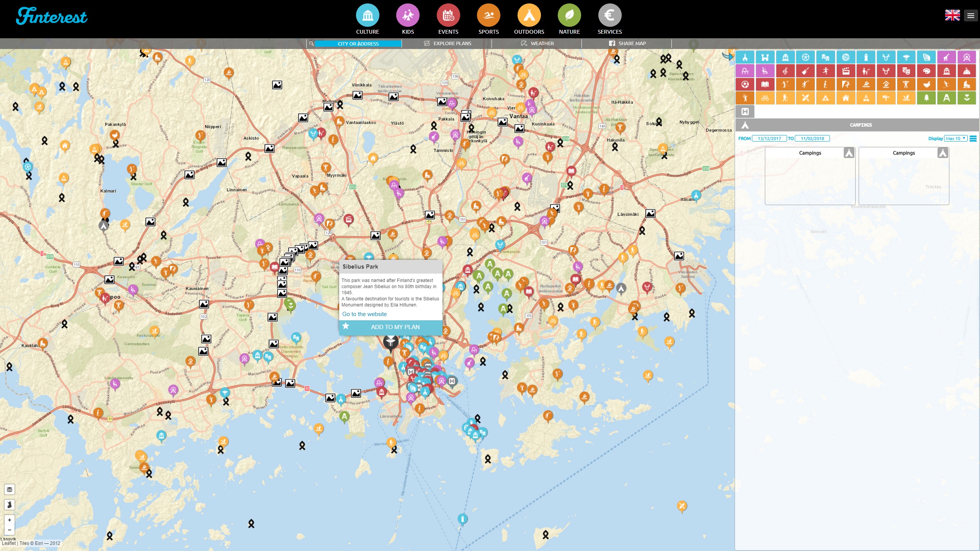The width and height of the screenshot is (980, 551).
Task: Focus the City or Address search field
Action: [x=358, y=44]
